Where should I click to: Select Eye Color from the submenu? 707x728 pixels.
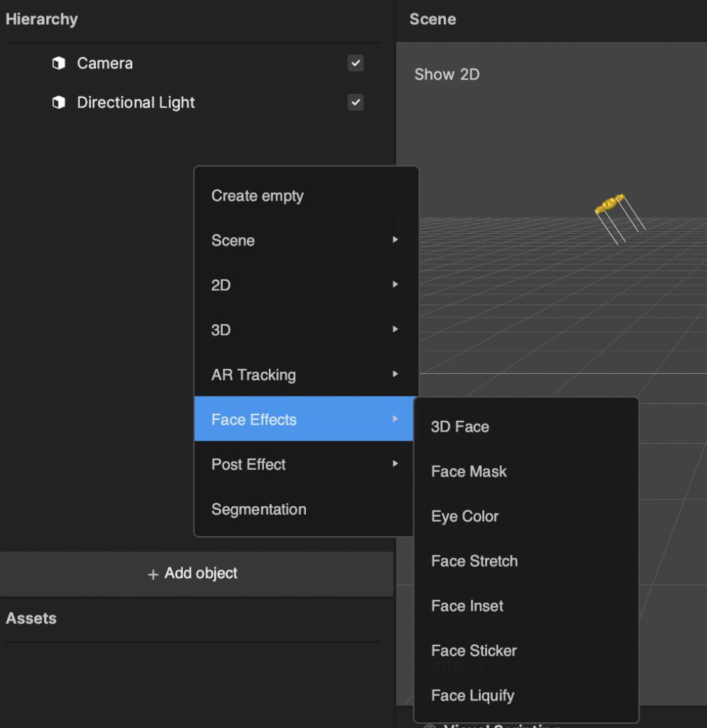(x=526, y=516)
